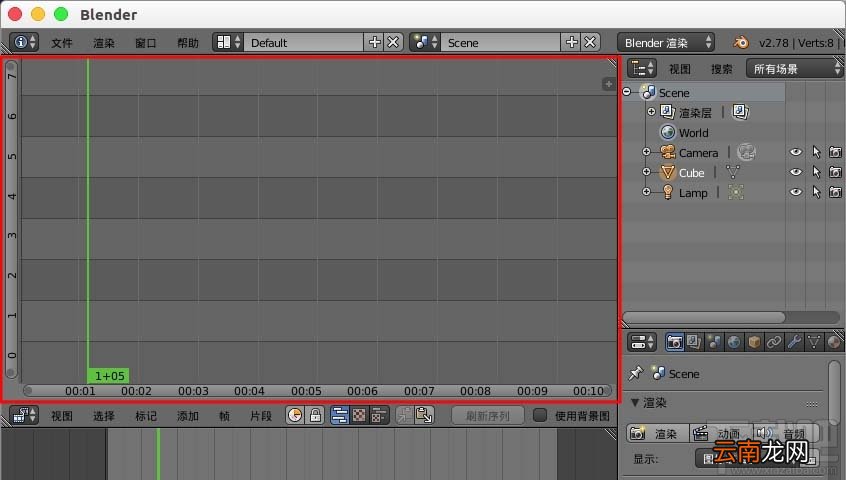This screenshot has width=846, height=480.
Task: Expand the Cube tree item
Action: [646, 172]
